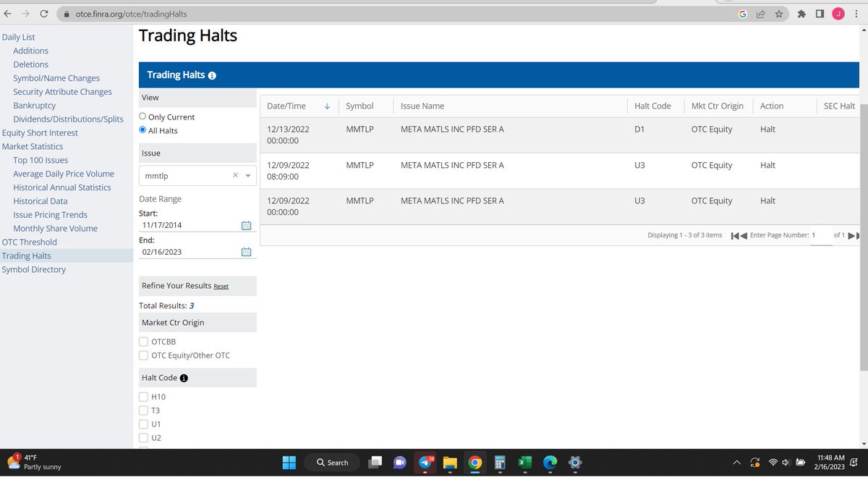Viewport: 868px width, 477px height.
Task: Click the share page icon in address bar
Action: click(x=761, y=13)
